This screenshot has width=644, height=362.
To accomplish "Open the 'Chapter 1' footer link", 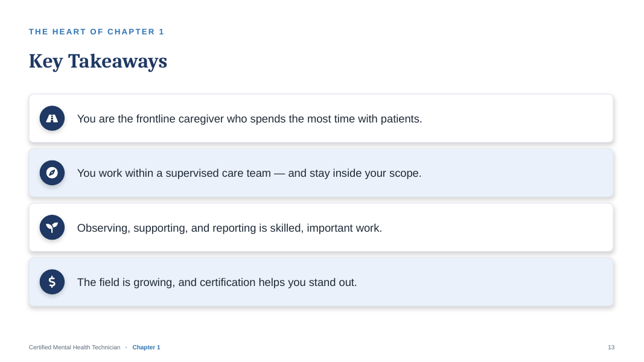I will point(146,348).
